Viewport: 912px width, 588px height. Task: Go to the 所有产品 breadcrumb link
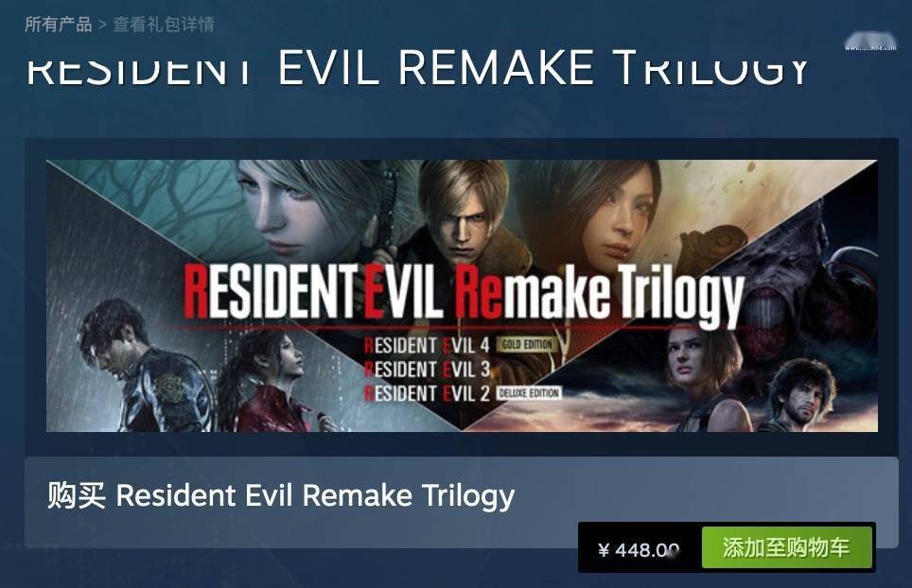(58, 25)
